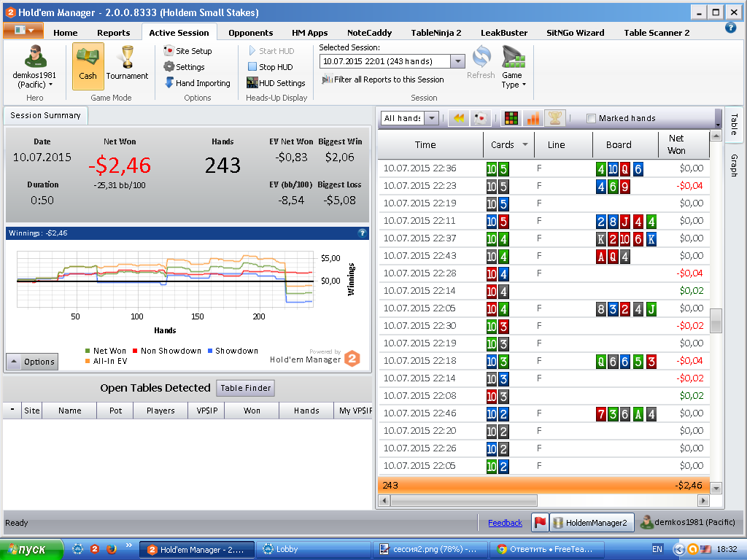Open the Winnings graph help icon

pos(362,233)
